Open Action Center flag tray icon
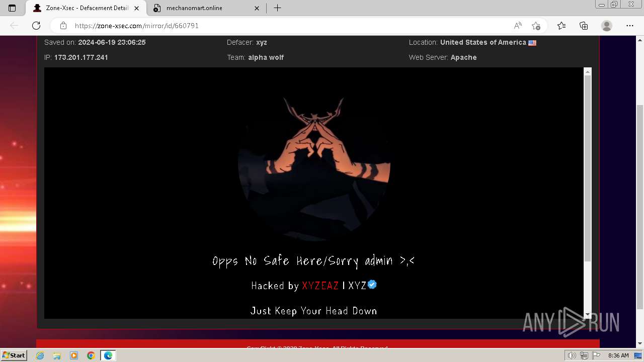The height and width of the screenshot is (362, 644). click(x=596, y=355)
